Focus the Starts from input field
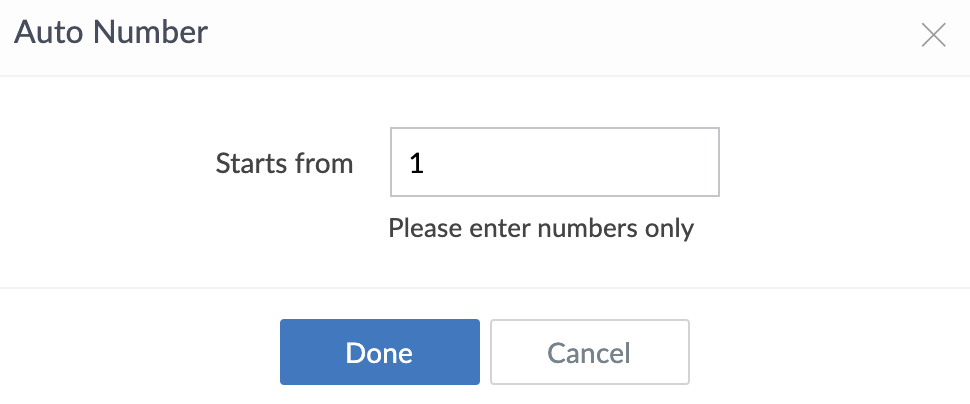This screenshot has width=970, height=404. click(554, 162)
